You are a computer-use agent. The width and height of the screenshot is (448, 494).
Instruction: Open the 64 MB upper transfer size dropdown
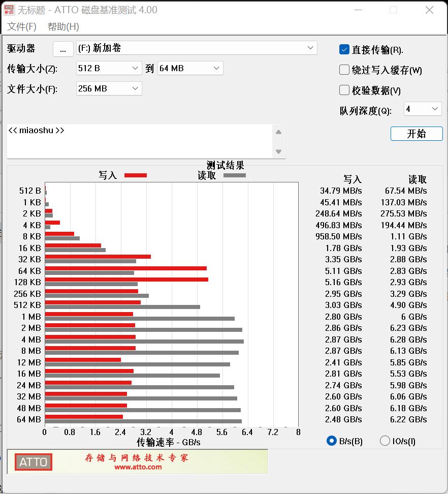pos(216,68)
